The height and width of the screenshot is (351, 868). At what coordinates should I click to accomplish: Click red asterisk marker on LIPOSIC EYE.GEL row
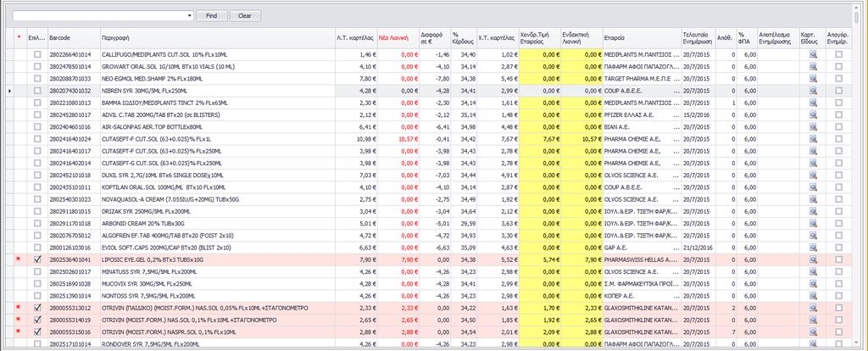[x=19, y=259]
